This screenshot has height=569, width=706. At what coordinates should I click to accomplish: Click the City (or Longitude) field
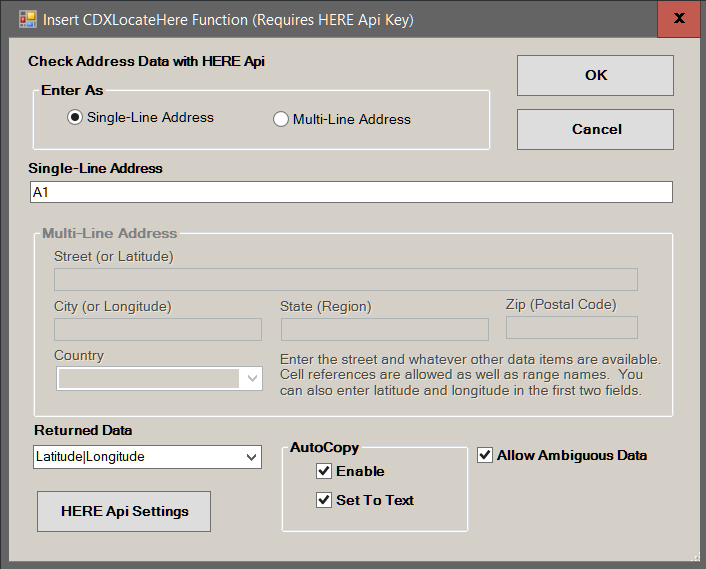click(158, 330)
